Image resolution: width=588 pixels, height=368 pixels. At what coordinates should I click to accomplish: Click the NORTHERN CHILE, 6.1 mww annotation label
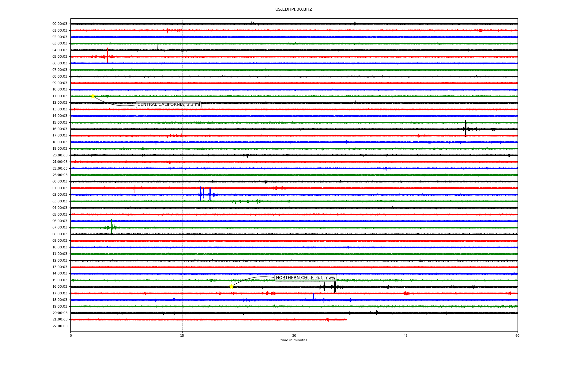(x=305, y=278)
